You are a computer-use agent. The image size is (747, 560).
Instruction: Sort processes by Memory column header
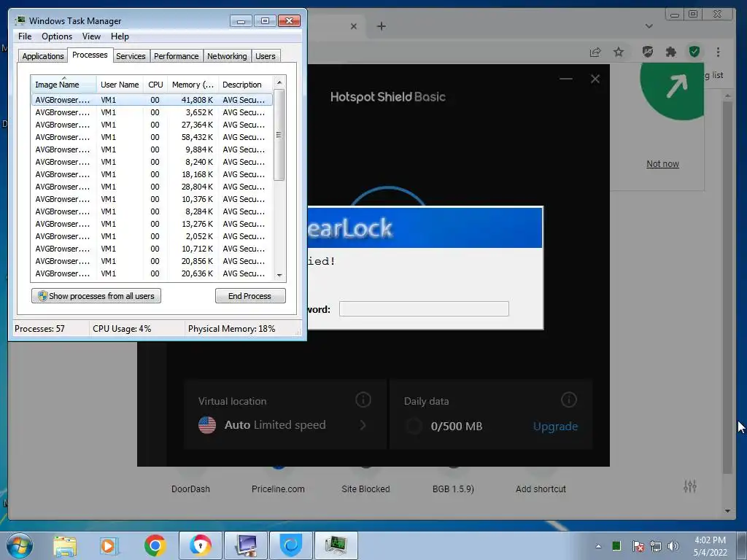coord(193,85)
